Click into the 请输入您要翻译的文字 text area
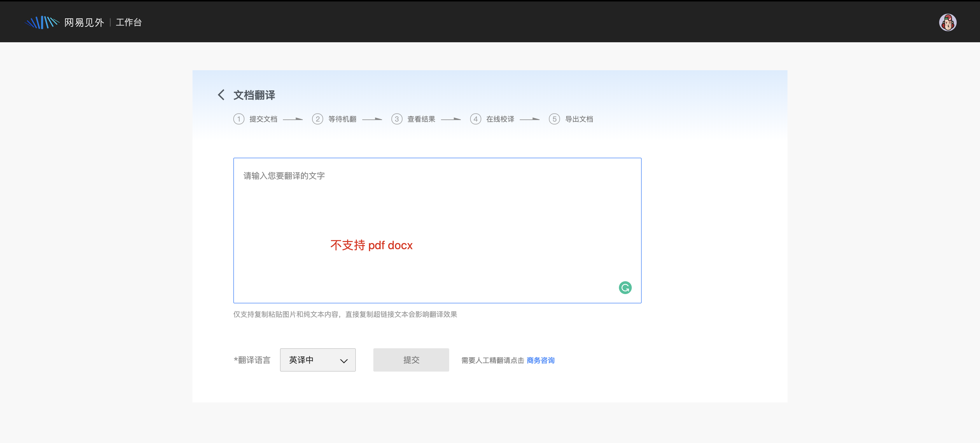980x443 pixels. tap(437, 213)
